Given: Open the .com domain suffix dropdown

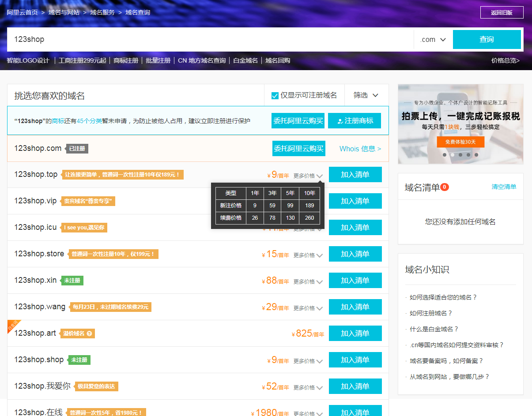Looking at the screenshot, I should point(433,39).
